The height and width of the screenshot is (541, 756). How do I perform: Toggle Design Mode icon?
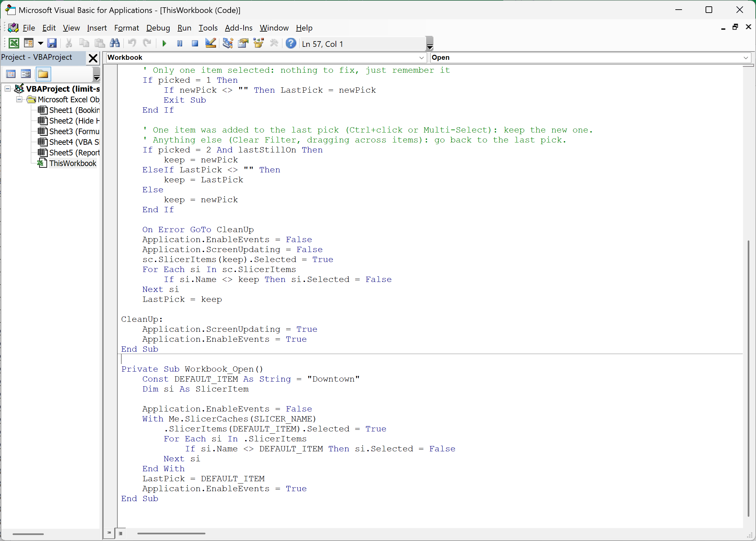tap(210, 43)
